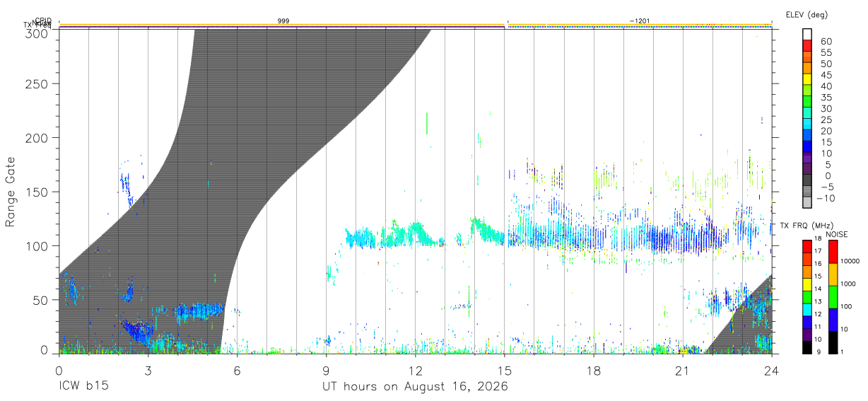Click the '1000' label on NOISE scale
The width and height of the screenshot is (868, 401).
pos(848,284)
